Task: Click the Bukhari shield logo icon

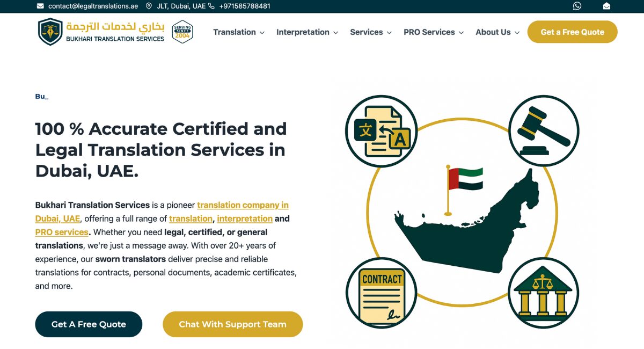Action: (50, 32)
